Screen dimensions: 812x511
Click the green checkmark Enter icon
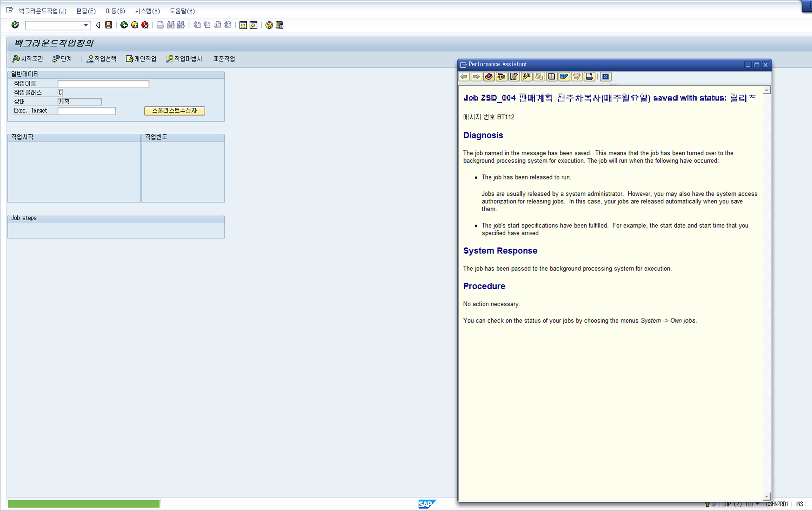pos(15,25)
